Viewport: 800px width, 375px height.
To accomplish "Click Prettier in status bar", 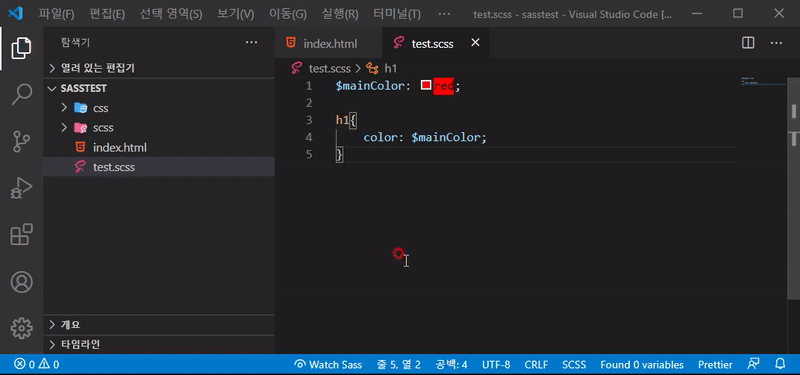I will (715, 364).
